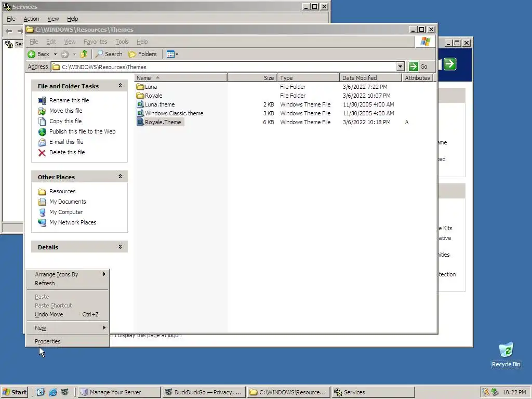Sort by the Type column header
Screen dimensions: 532x399
tap(308, 78)
